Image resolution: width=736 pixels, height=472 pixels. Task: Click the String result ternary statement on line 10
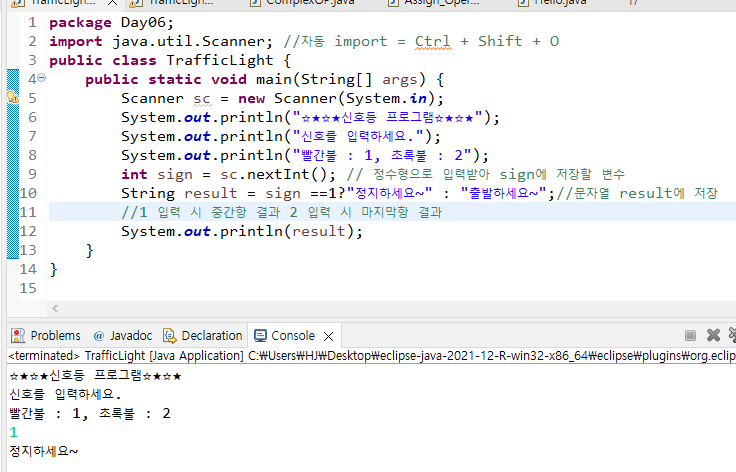pyautogui.click(x=338, y=193)
